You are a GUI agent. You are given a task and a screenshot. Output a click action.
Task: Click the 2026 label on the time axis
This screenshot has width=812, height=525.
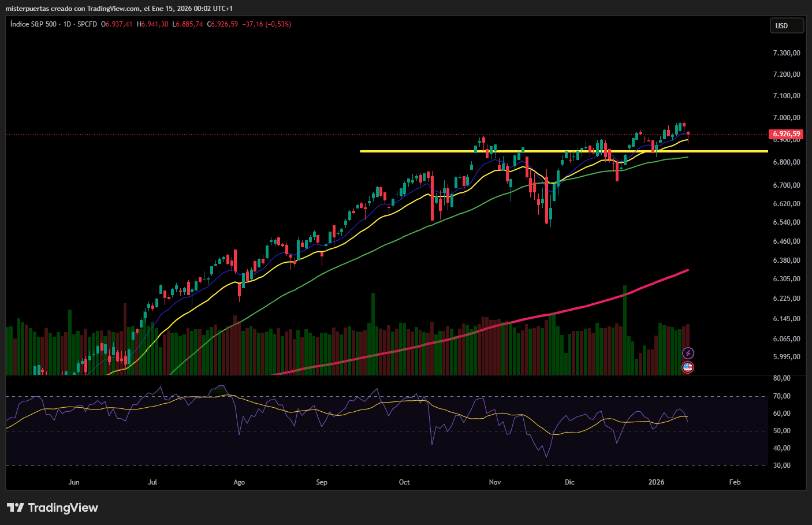[x=657, y=482]
